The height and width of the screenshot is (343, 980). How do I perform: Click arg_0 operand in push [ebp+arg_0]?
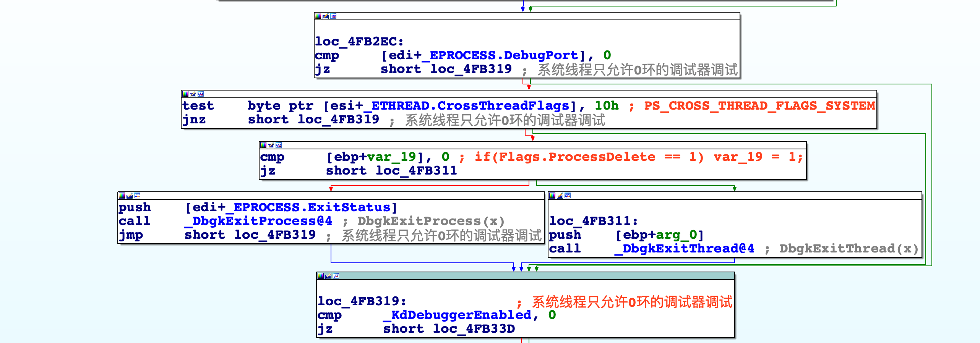click(x=677, y=235)
